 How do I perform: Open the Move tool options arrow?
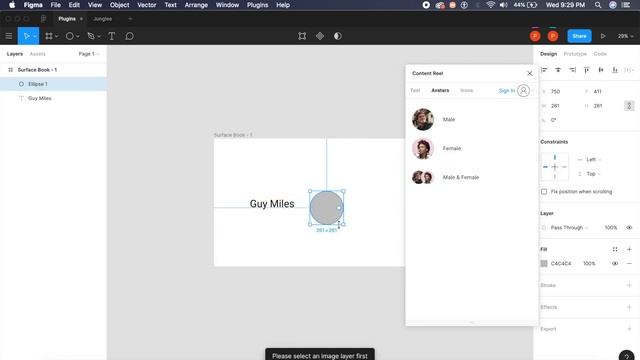[35, 36]
